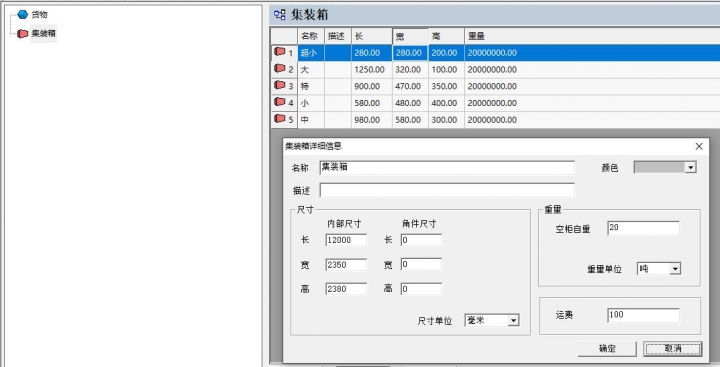Screen dimensions: 720x367
Task: Open the 颜色 color dropdown
Action: (x=690, y=168)
